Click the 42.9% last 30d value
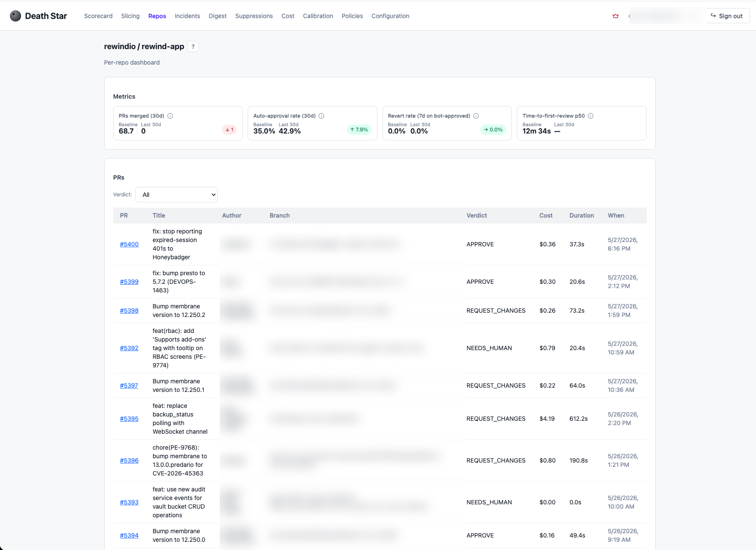 pyautogui.click(x=289, y=131)
